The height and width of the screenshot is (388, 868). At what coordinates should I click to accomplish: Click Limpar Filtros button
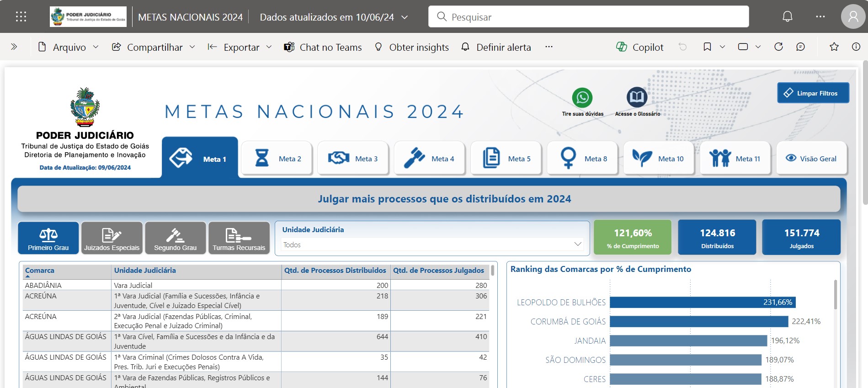click(813, 93)
